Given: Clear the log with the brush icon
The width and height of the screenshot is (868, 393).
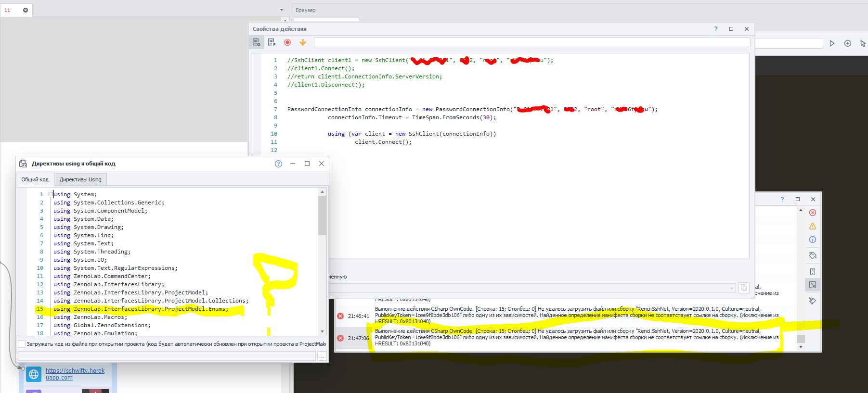Looking at the screenshot, I should coord(813,301).
